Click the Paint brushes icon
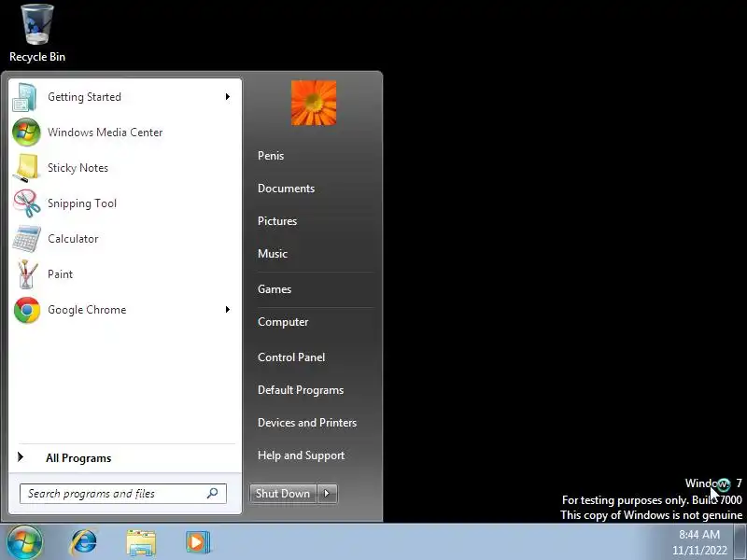 [27, 274]
